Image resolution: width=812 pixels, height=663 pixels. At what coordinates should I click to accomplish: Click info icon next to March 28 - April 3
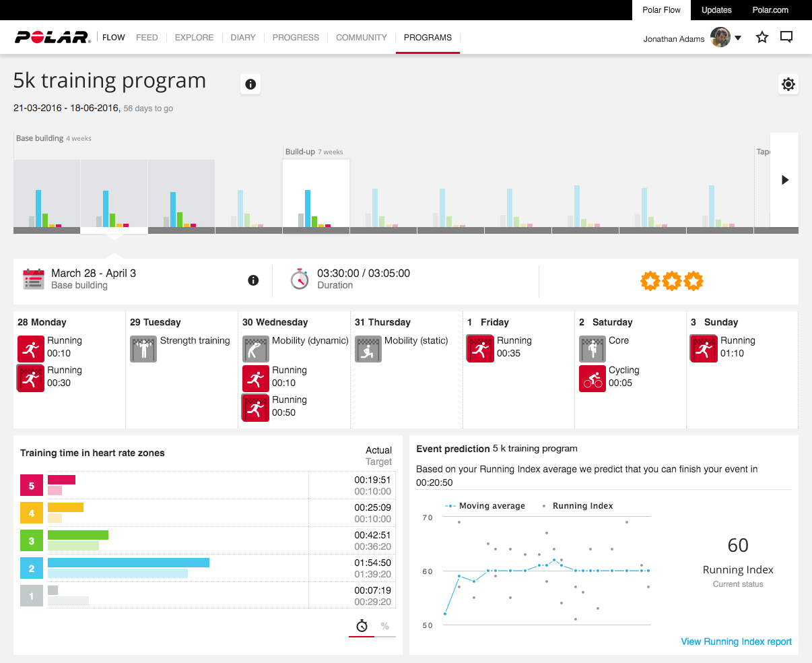(x=253, y=280)
